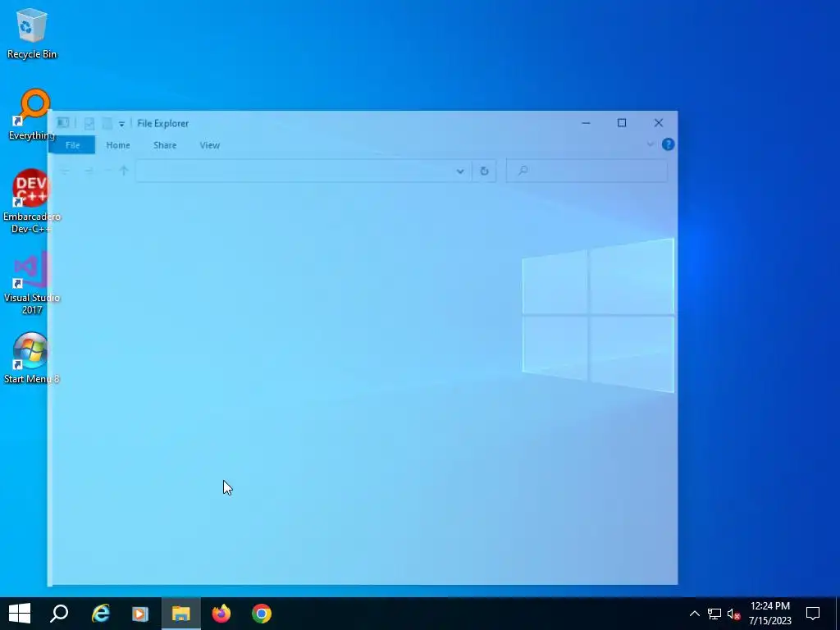Refresh the current folder view
The height and width of the screenshot is (630, 840).
[484, 171]
